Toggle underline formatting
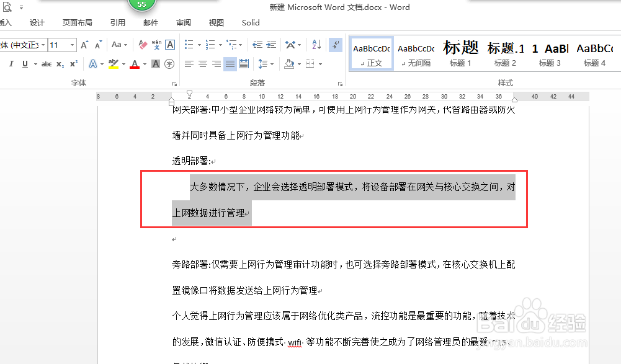The height and width of the screenshot is (364, 621). pos(25,64)
